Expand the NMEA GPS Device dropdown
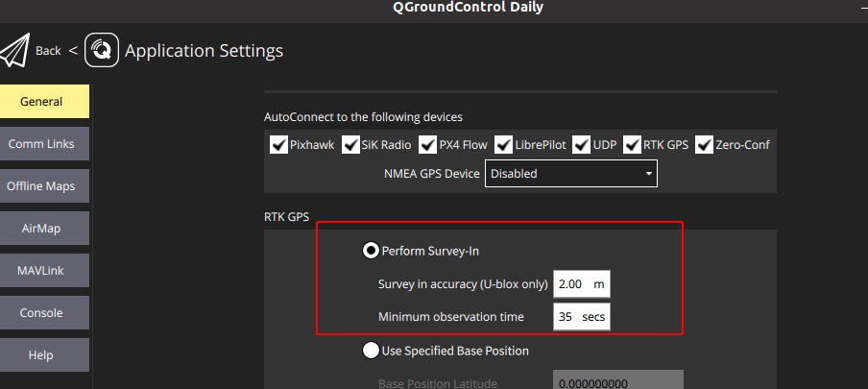868x389 pixels. pyautogui.click(x=571, y=174)
